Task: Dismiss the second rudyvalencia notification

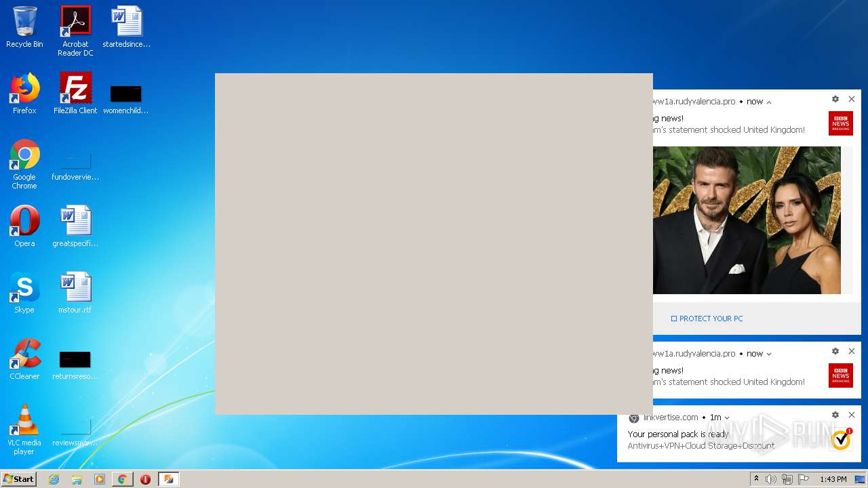Action: [852, 351]
